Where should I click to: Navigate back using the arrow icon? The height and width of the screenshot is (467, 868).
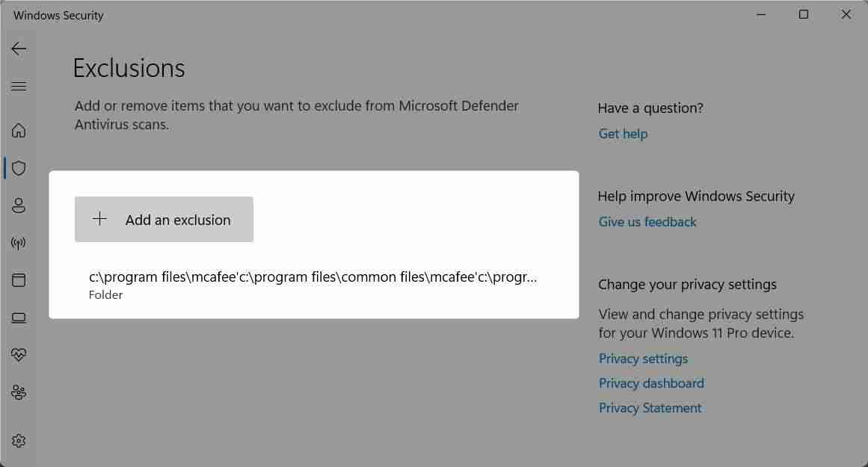[x=18, y=48]
